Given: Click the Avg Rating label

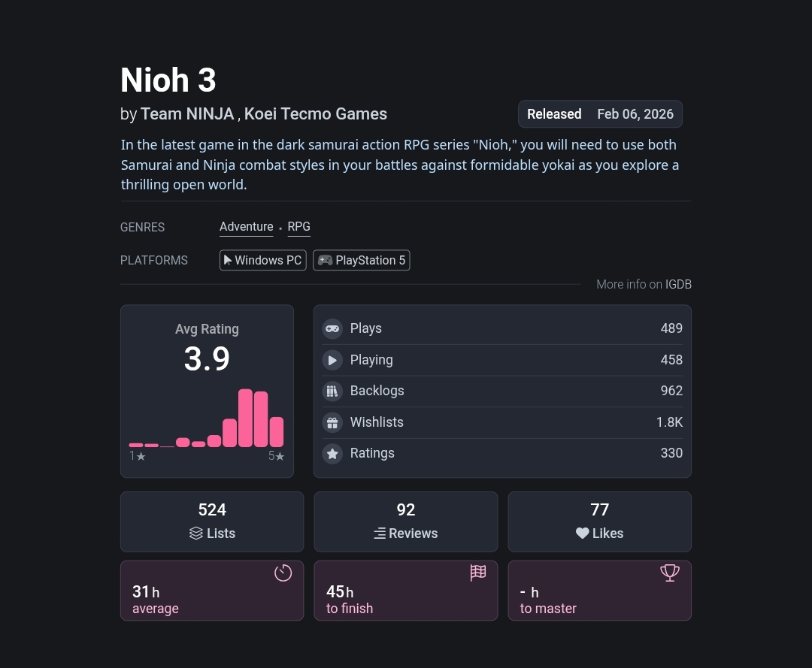Looking at the screenshot, I should (x=207, y=329).
